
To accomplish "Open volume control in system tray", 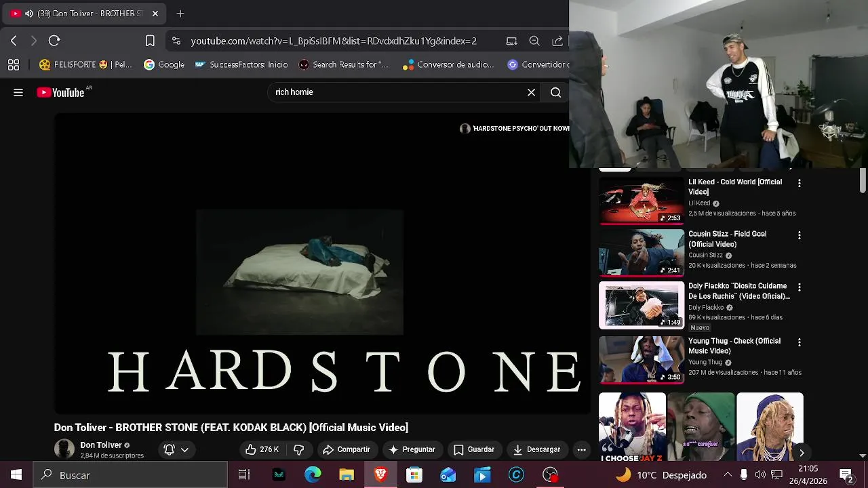I will (760, 475).
